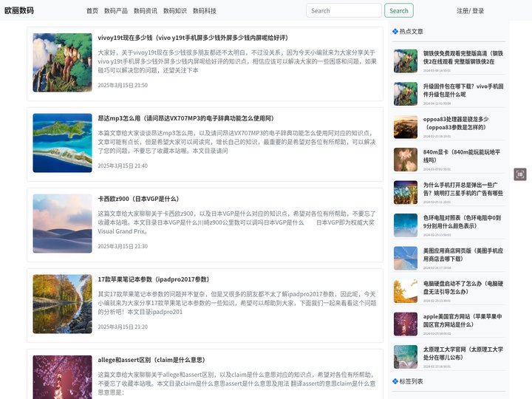Click blue thumbnail for 色环电阻 article
The height and width of the screenshot is (399, 532).
coord(406,225)
